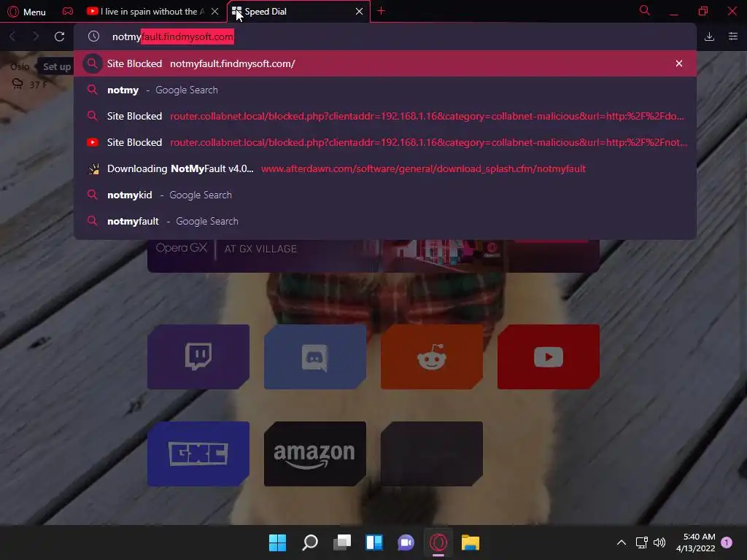The height and width of the screenshot is (560, 747).
Task: Click the search tabs magnifier icon
Action: click(x=645, y=10)
